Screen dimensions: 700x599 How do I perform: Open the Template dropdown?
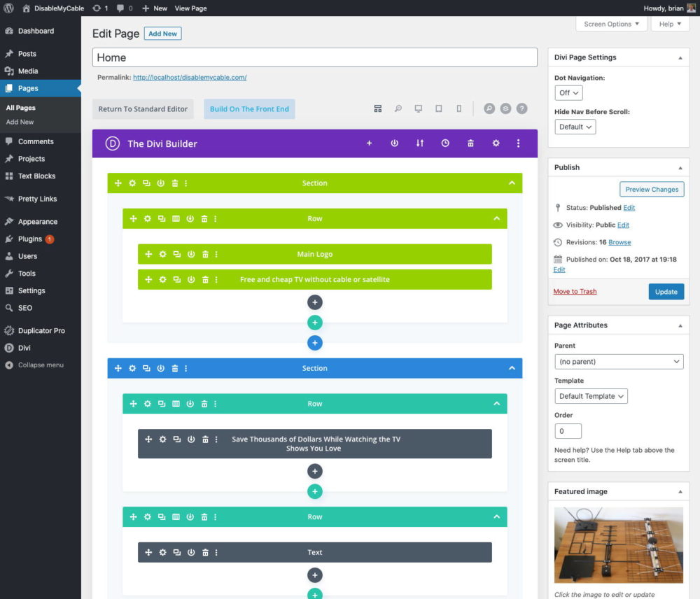pyautogui.click(x=591, y=396)
